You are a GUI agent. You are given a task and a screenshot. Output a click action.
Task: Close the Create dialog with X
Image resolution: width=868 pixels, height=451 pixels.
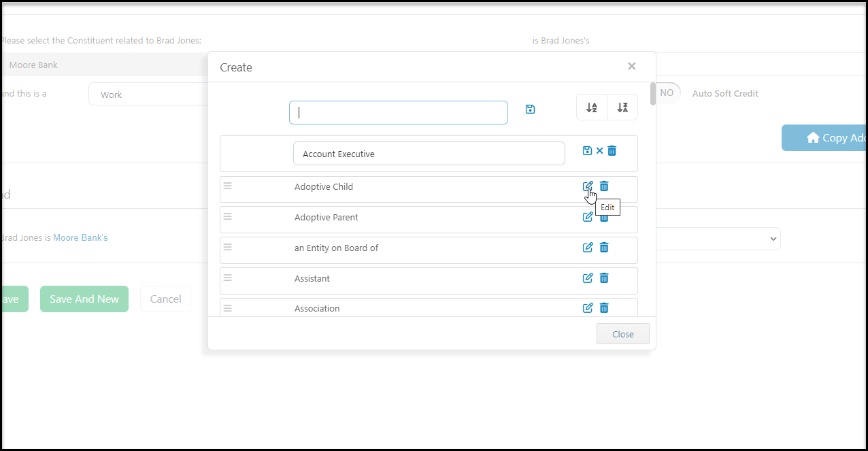click(x=632, y=66)
